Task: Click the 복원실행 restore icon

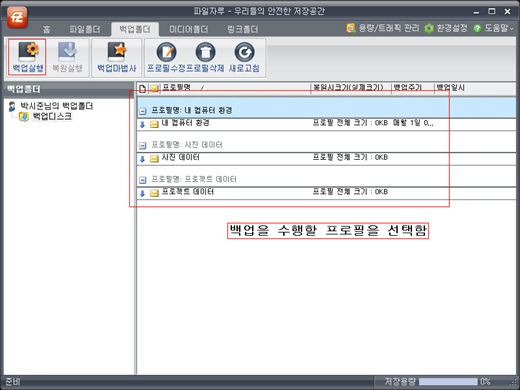Action: click(67, 57)
